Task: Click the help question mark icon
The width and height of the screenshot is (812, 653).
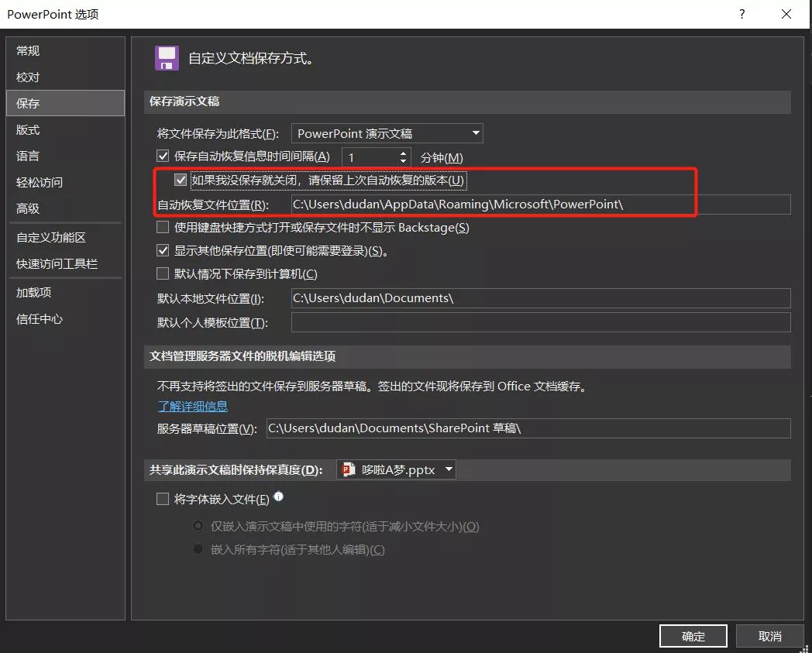Action: coord(741,14)
